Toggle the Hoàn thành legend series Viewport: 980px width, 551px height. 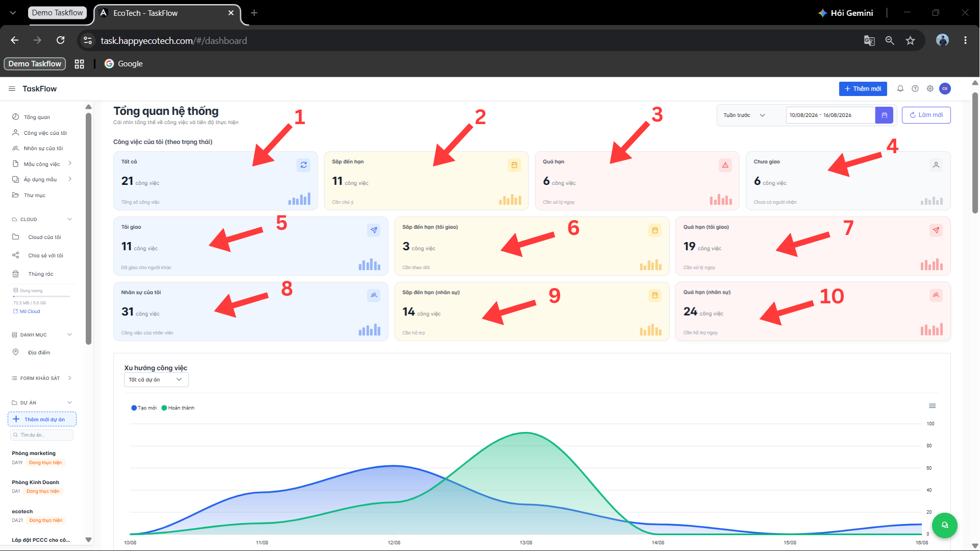pos(178,408)
